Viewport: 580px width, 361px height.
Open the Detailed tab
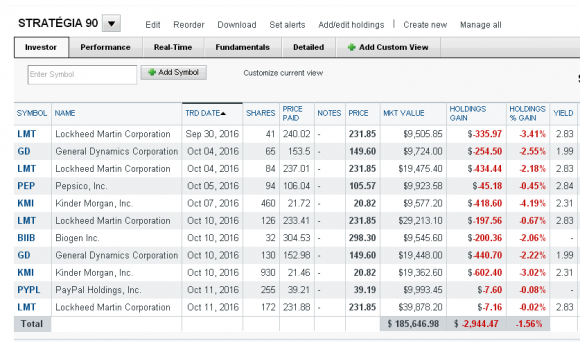(x=308, y=47)
